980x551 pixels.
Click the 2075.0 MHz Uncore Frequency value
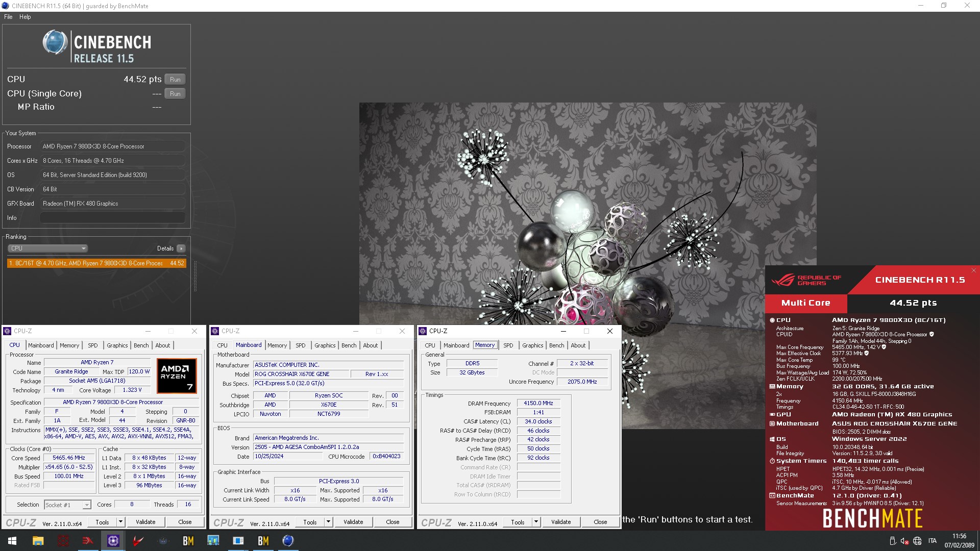pyautogui.click(x=582, y=382)
